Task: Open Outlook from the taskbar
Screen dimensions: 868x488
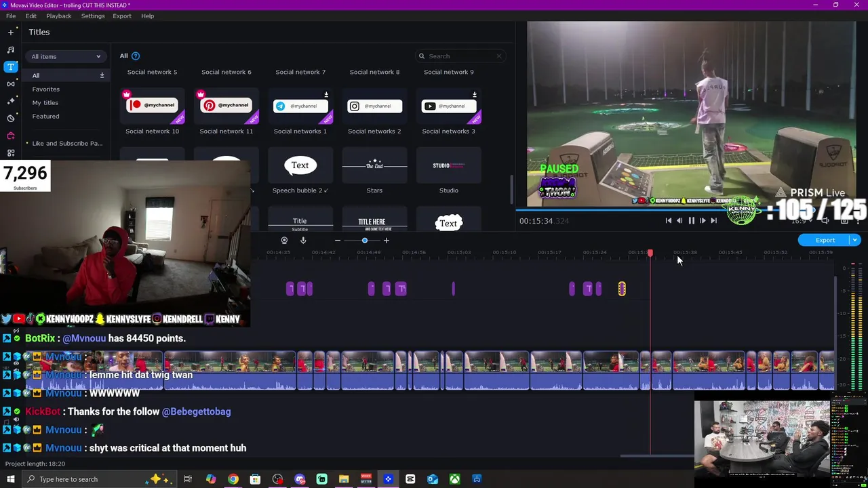Action: tap(433, 479)
